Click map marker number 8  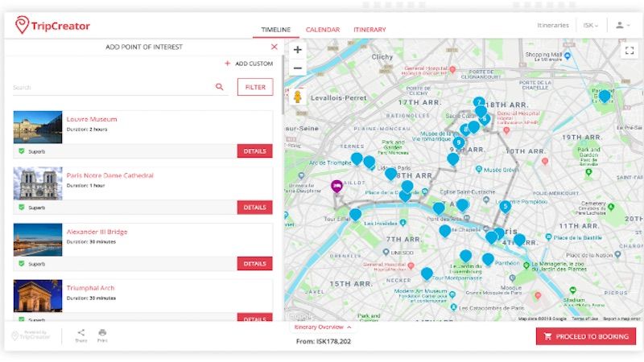click(x=465, y=130)
